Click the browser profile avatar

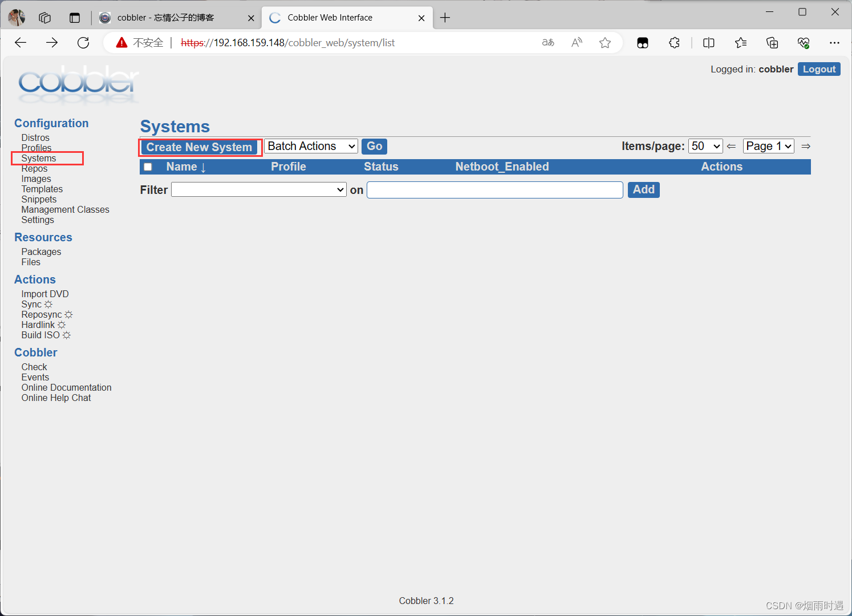coord(17,18)
